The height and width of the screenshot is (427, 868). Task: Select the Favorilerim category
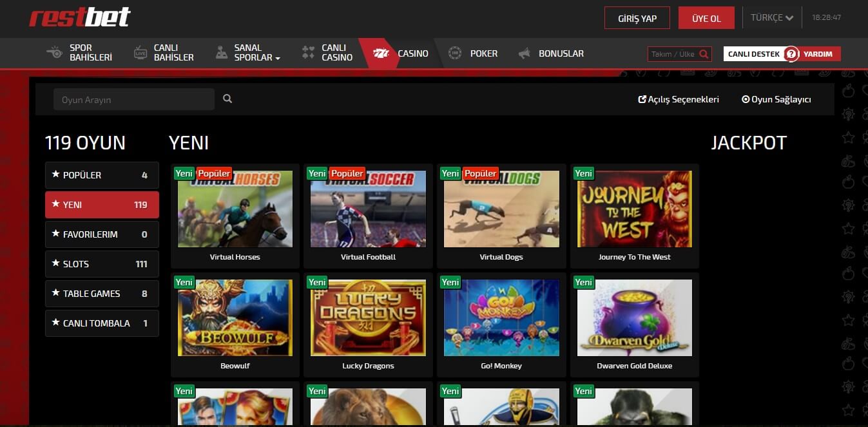[x=102, y=234]
